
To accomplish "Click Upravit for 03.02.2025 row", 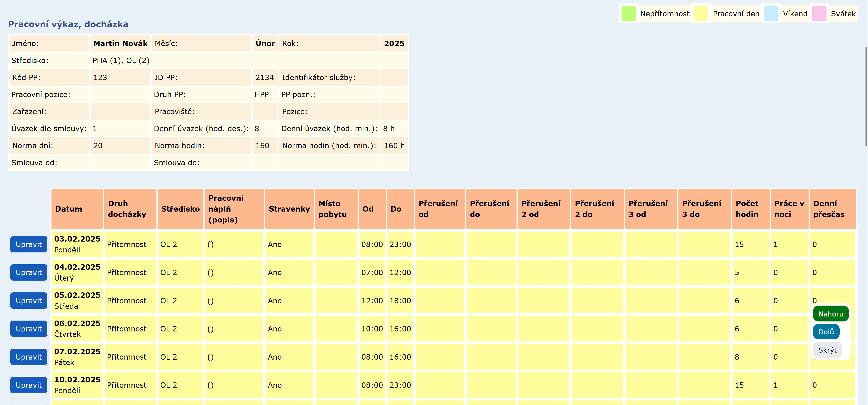I will coord(29,244).
